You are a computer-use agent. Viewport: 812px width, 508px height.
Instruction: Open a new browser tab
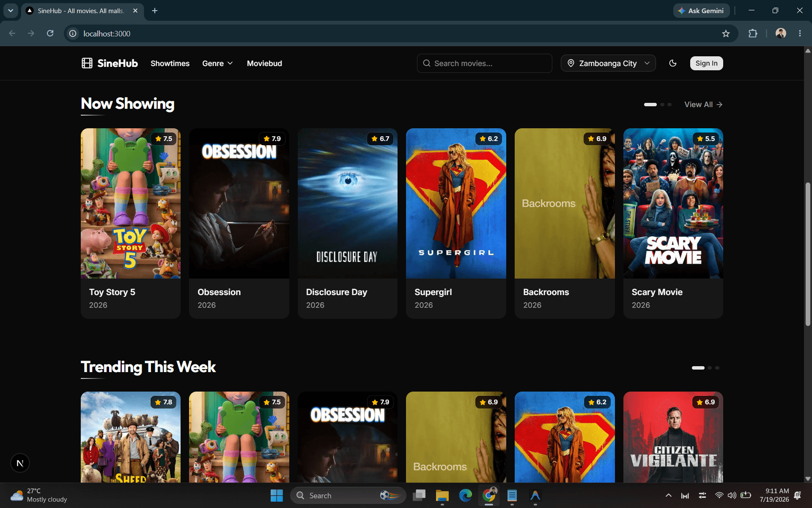[155, 11]
